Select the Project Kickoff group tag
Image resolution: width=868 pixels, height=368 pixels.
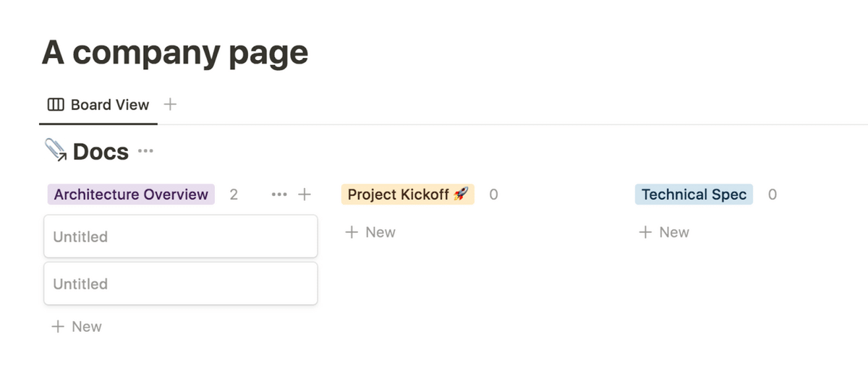pyautogui.click(x=408, y=194)
